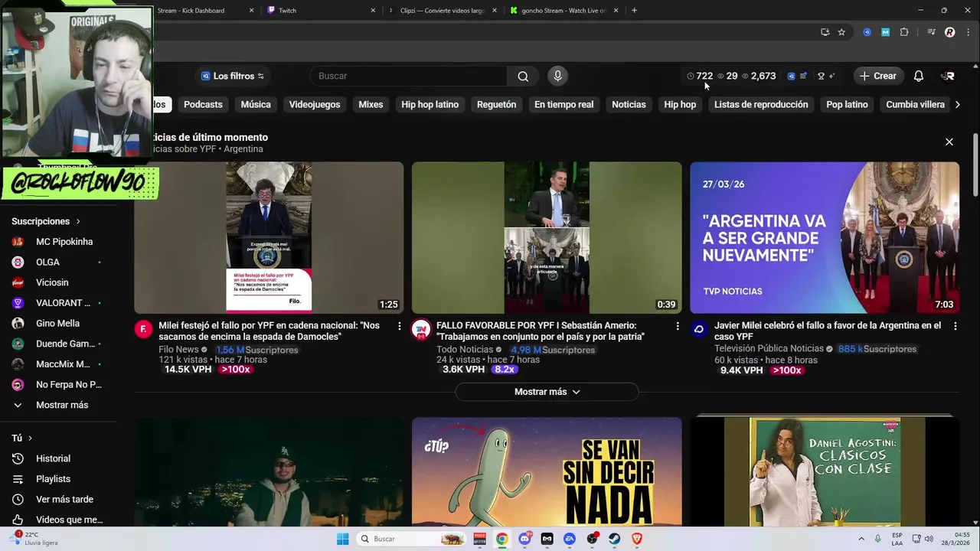Open Chrome profile avatar in browser toolbar

pyautogui.click(x=950, y=32)
